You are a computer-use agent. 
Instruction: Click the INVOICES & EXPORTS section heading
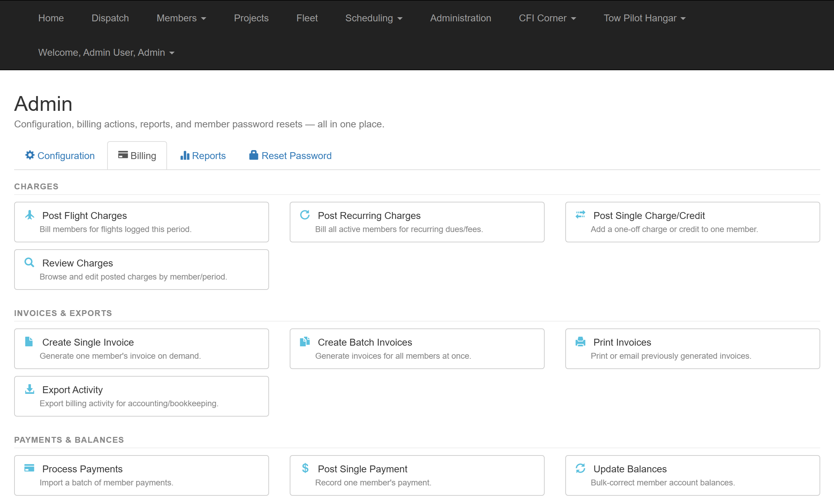point(63,313)
